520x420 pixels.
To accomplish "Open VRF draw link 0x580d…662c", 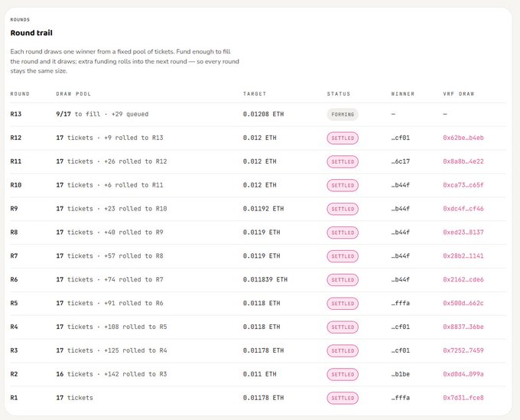I will coord(463,303).
